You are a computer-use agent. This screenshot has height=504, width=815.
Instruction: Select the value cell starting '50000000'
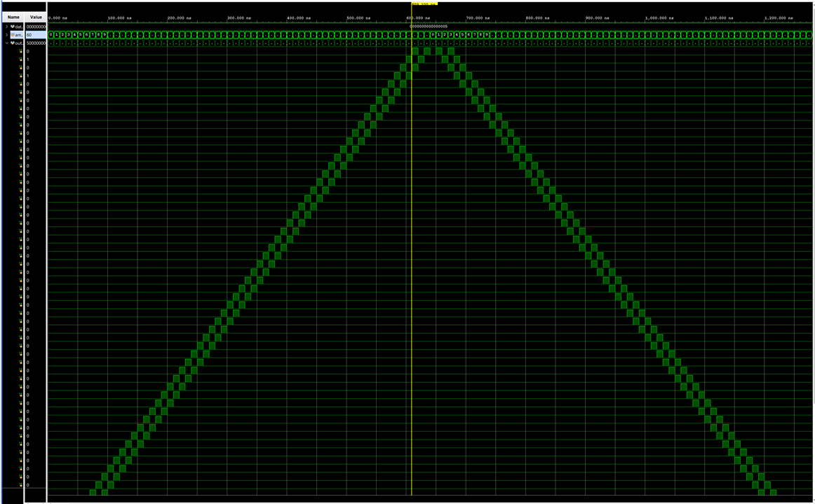(x=36, y=43)
